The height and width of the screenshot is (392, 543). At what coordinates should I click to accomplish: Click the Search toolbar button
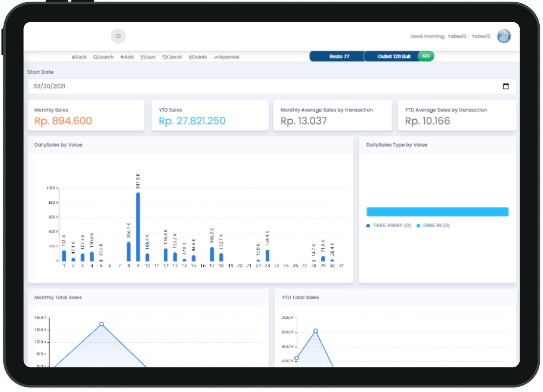(x=103, y=57)
